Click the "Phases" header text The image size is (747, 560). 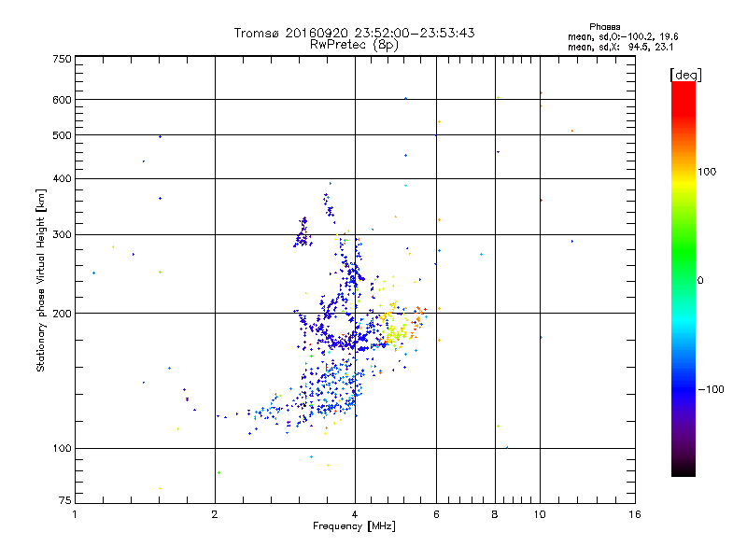click(604, 27)
